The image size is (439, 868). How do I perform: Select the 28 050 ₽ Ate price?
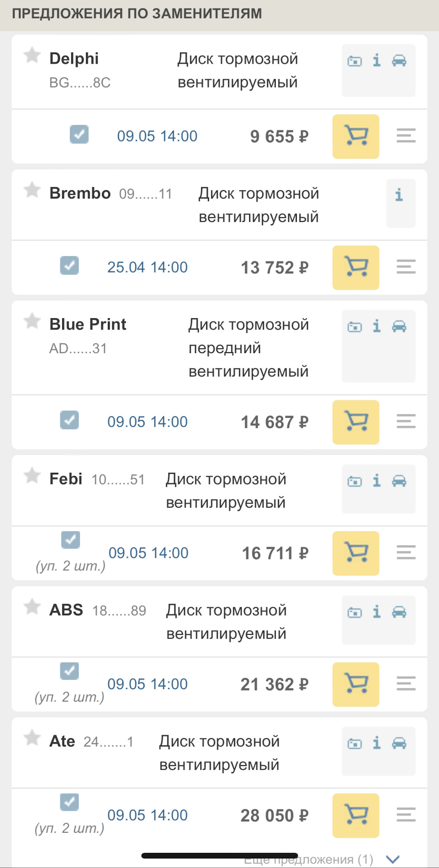click(275, 816)
